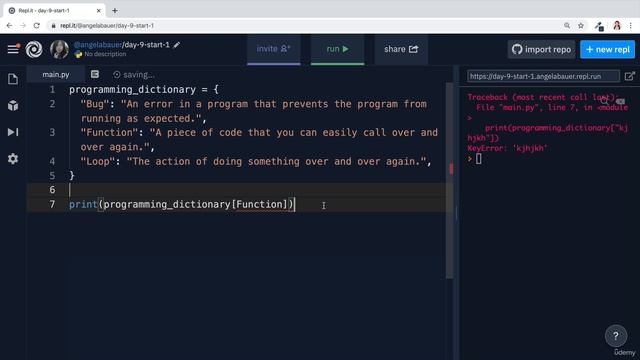Image resolution: width=640 pixels, height=360 pixels.
Task: Click the browser address bar URL
Action: tap(107, 25)
